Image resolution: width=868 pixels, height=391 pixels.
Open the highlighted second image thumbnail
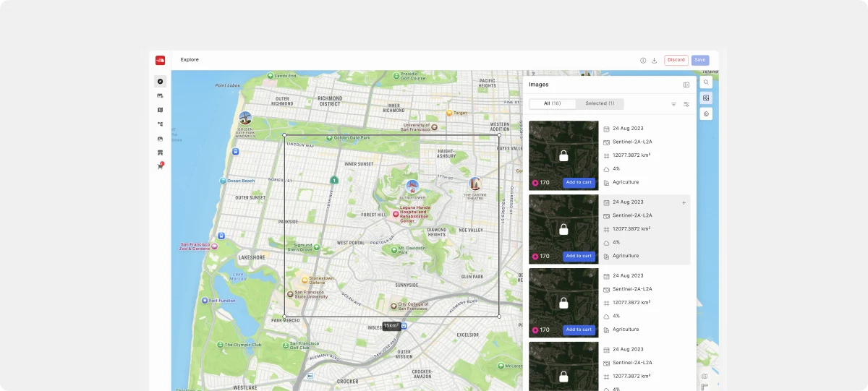[563, 229]
